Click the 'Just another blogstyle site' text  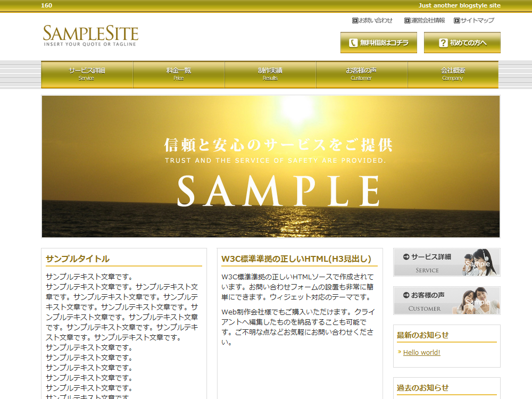click(x=460, y=5)
